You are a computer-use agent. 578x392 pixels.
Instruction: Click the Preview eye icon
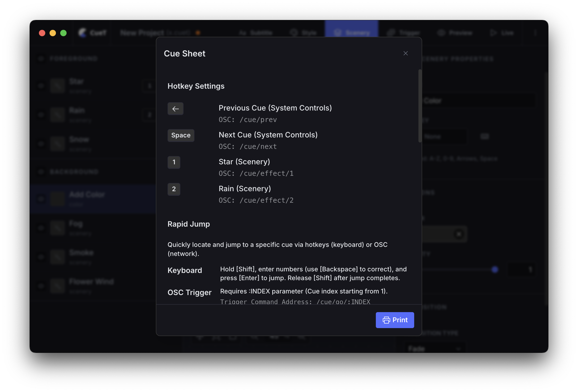point(441,33)
